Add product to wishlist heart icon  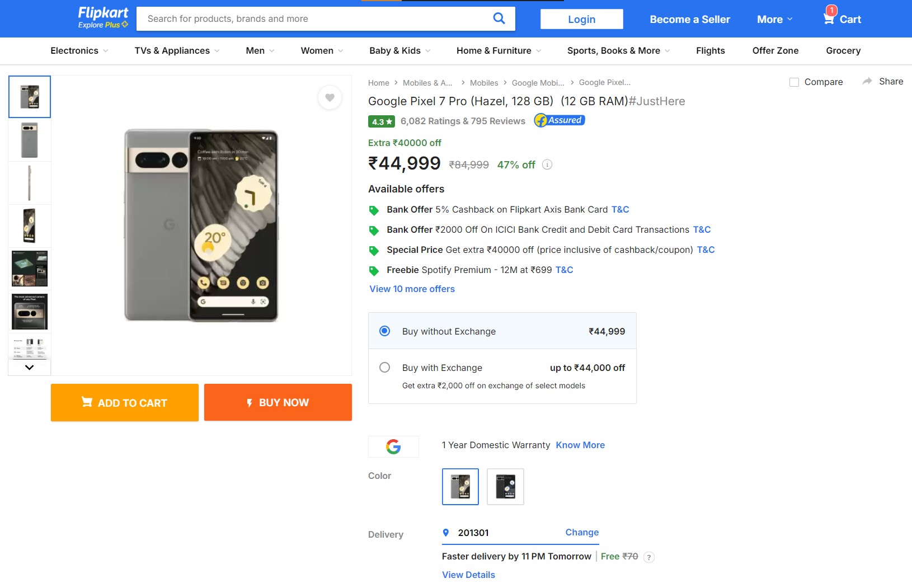pos(330,98)
